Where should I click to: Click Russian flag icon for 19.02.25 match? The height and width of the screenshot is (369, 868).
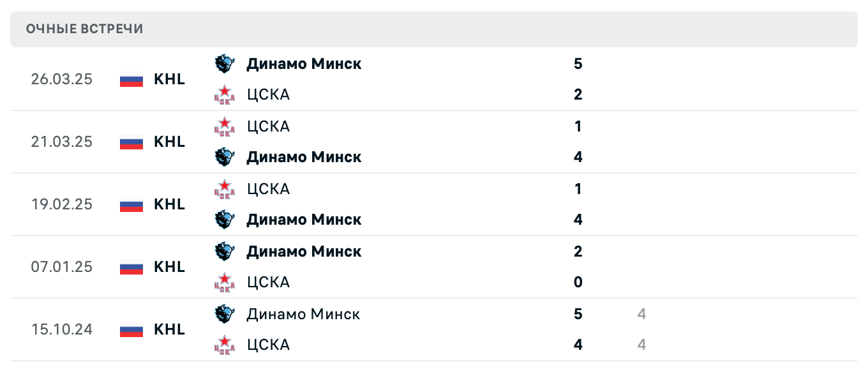131,205
